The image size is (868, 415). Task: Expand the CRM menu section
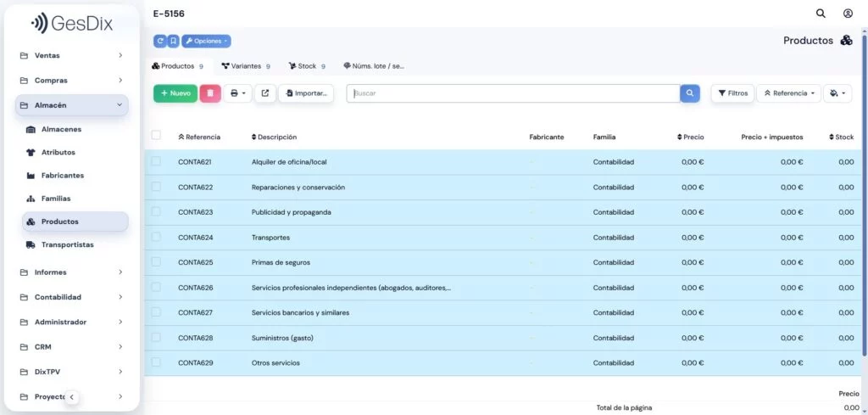click(x=72, y=347)
